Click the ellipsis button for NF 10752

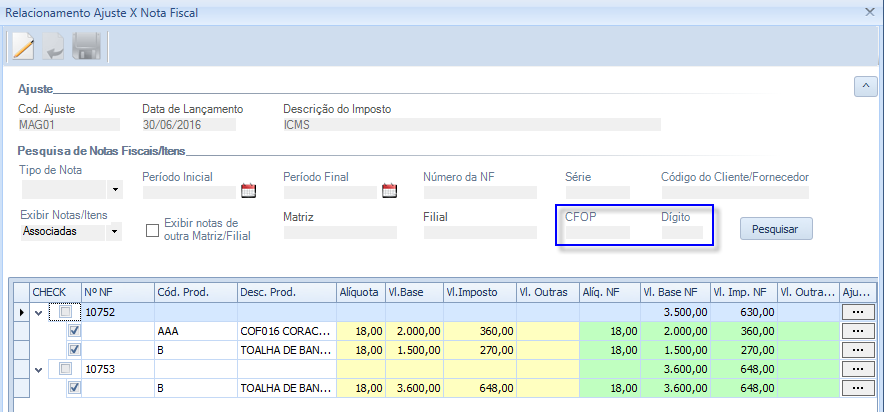click(859, 312)
